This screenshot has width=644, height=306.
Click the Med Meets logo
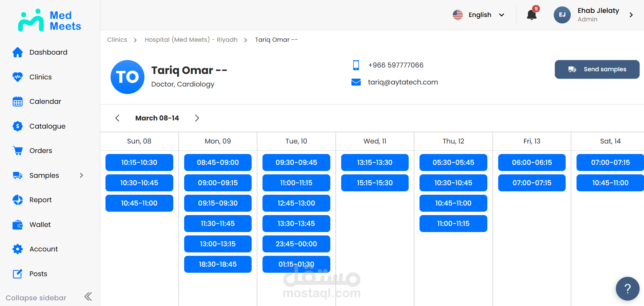coord(50,20)
